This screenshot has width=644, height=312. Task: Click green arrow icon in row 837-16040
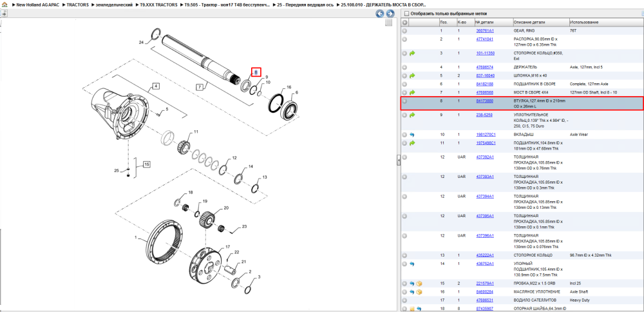click(412, 75)
